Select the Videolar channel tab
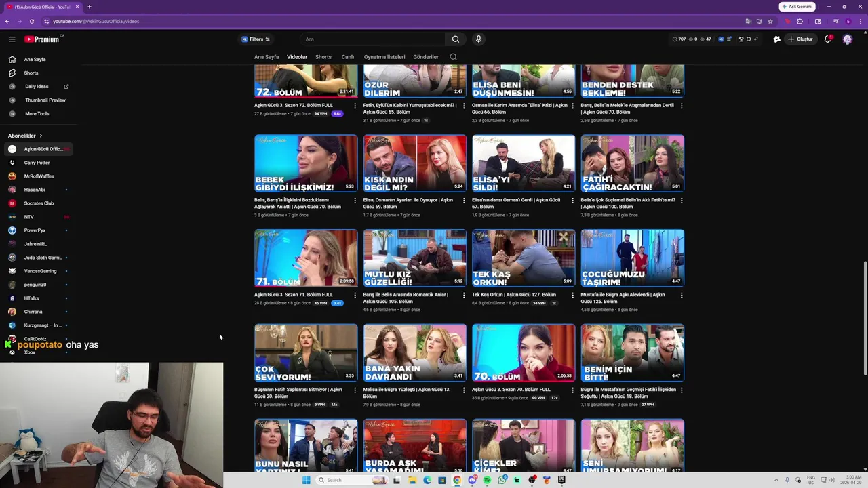 click(x=297, y=57)
